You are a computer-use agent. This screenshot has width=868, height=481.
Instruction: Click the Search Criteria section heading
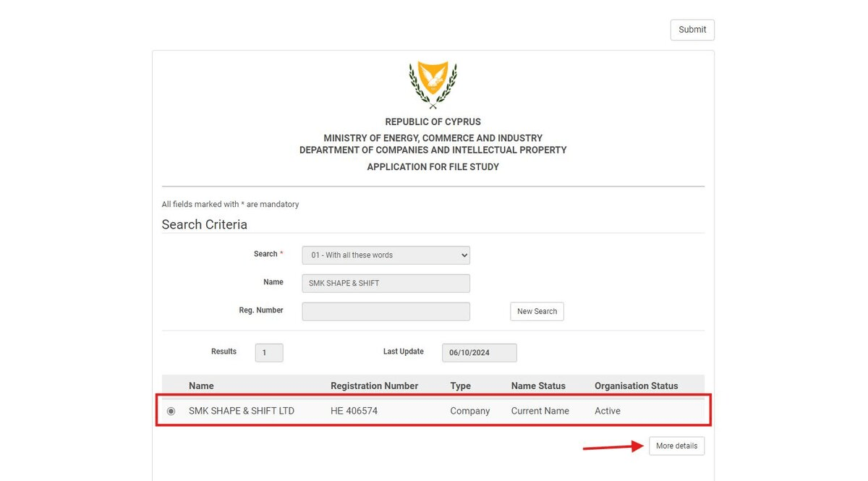click(x=205, y=224)
